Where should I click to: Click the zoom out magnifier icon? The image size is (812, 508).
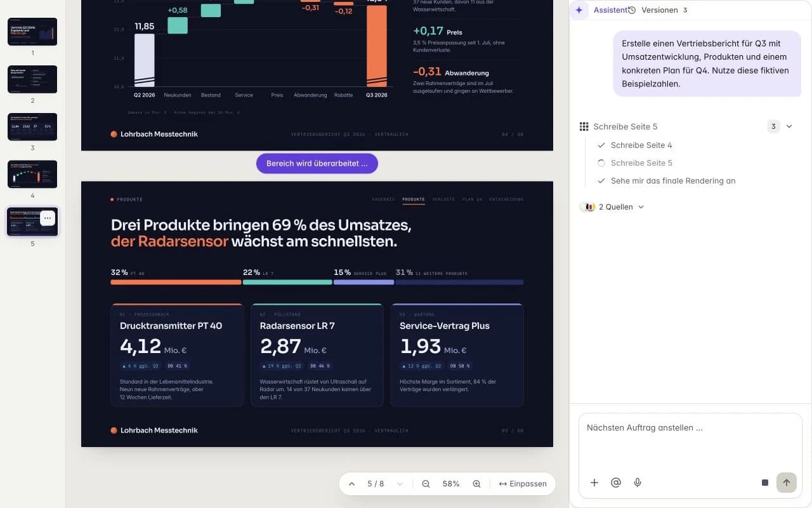[x=426, y=484]
